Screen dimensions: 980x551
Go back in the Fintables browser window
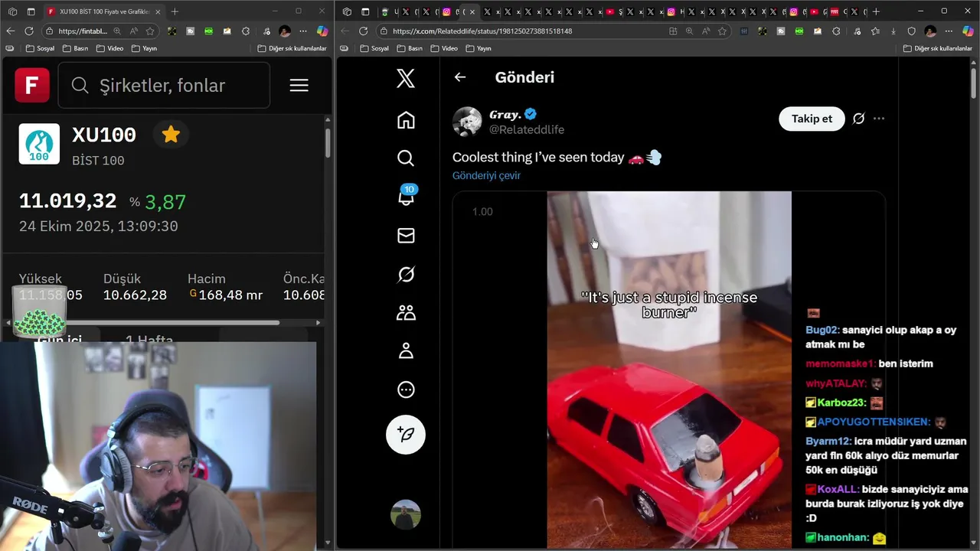(x=10, y=31)
